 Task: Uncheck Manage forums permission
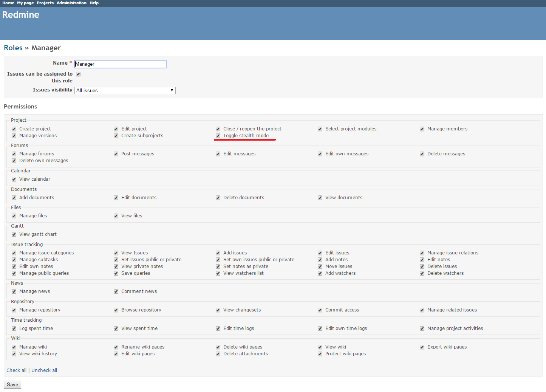pos(14,154)
